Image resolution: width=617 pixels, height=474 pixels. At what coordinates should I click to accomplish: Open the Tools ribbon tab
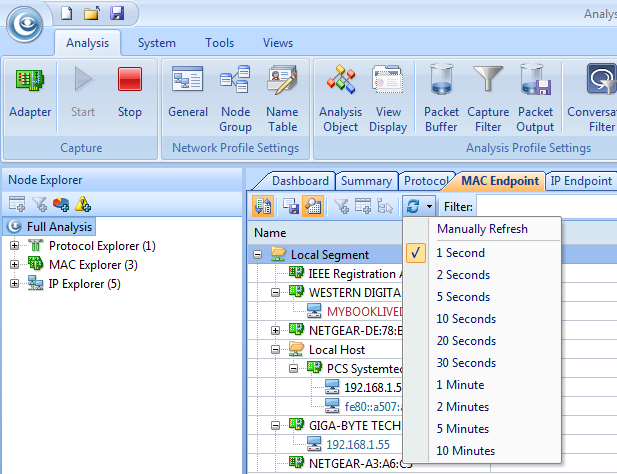coord(220,43)
